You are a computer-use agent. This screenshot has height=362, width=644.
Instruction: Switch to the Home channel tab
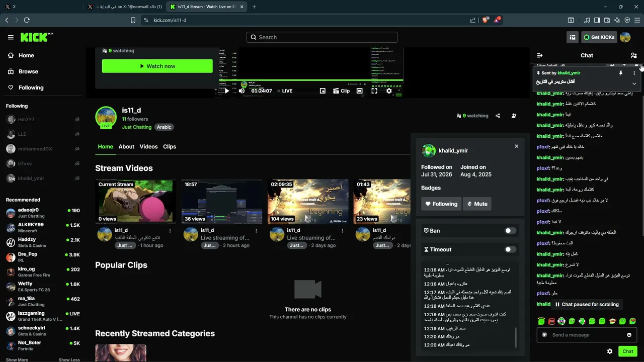[x=105, y=147]
